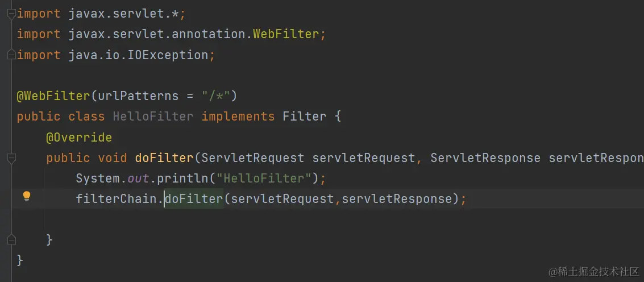Click servletResponse argument in filterChain call
Screen dimensions: 644x282
(x=397, y=199)
